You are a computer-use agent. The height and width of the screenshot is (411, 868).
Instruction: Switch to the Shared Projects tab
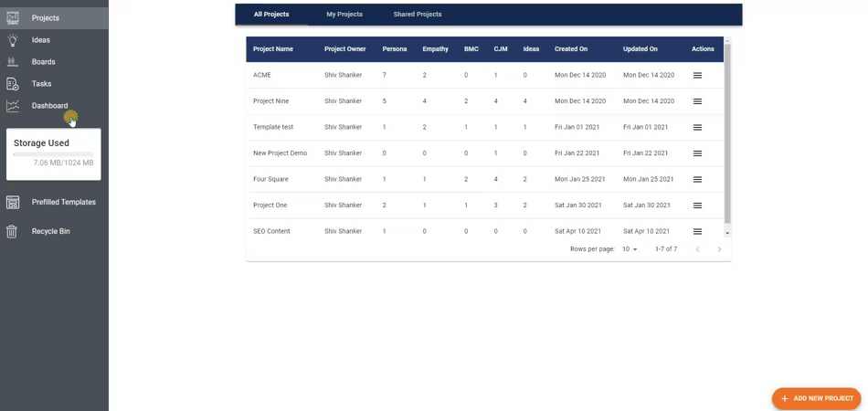[x=418, y=15]
